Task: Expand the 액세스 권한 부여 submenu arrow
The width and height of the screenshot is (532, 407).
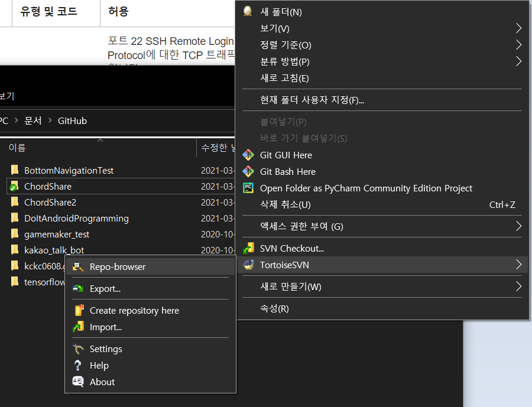Action: pos(518,226)
